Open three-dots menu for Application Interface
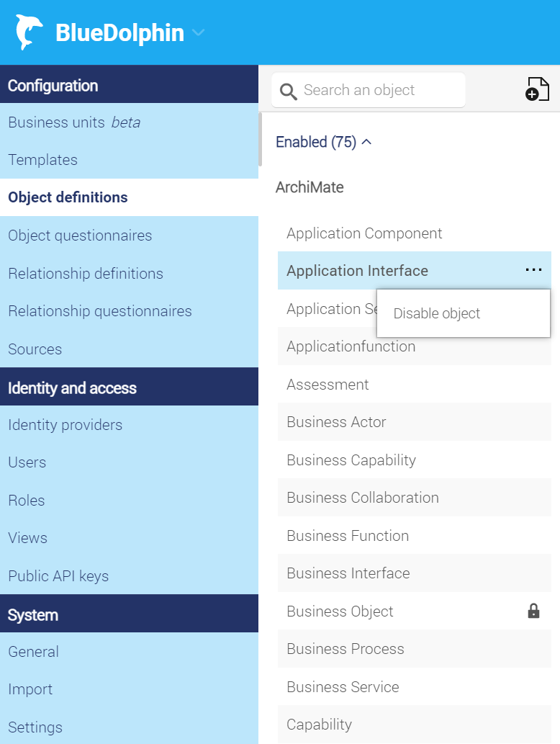This screenshot has width=560, height=744. [533, 270]
